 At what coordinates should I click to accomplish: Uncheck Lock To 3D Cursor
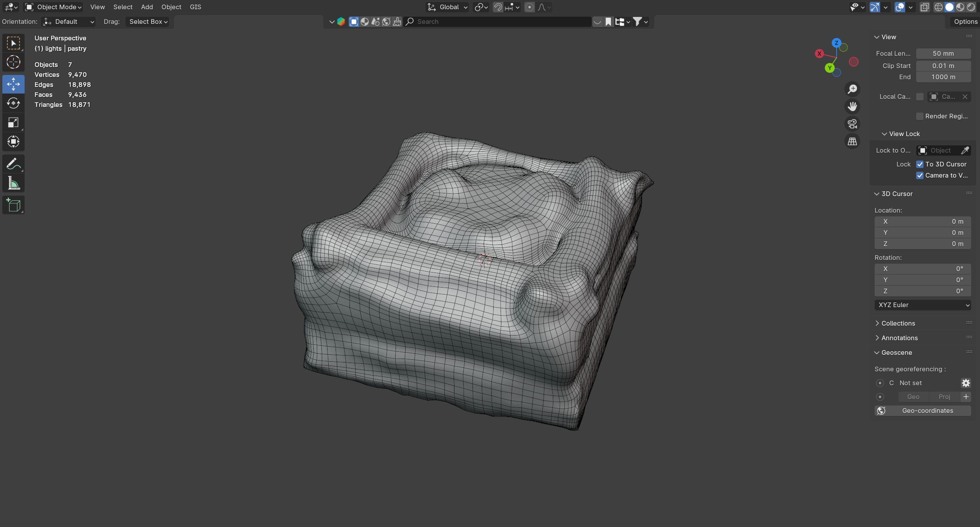pyautogui.click(x=920, y=164)
